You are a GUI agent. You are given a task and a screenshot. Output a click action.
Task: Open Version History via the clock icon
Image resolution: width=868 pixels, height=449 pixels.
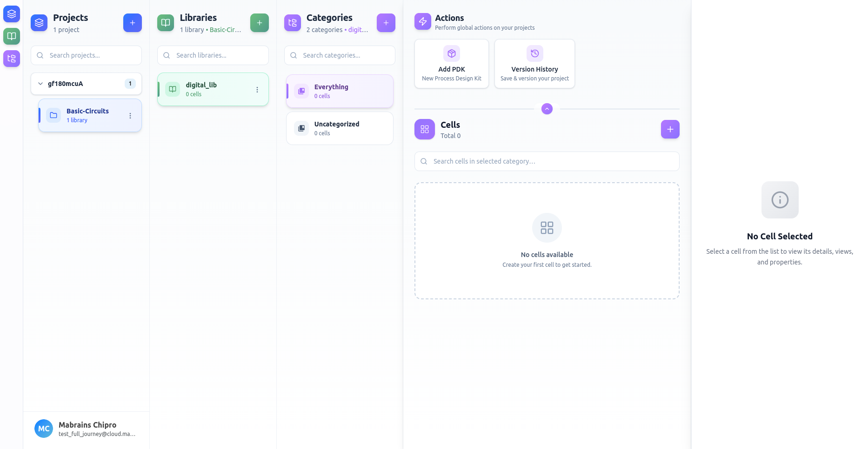coord(534,53)
